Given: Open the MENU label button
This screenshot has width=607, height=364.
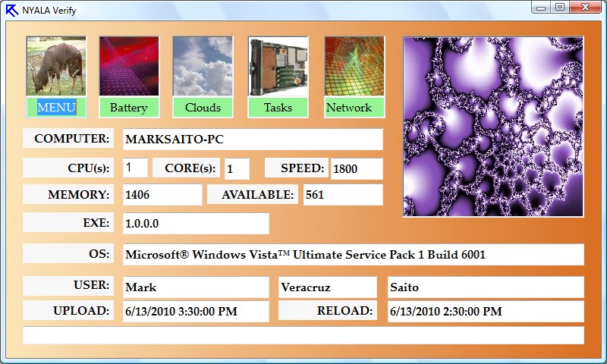Looking at the screenshot, I should click(56, 107).
